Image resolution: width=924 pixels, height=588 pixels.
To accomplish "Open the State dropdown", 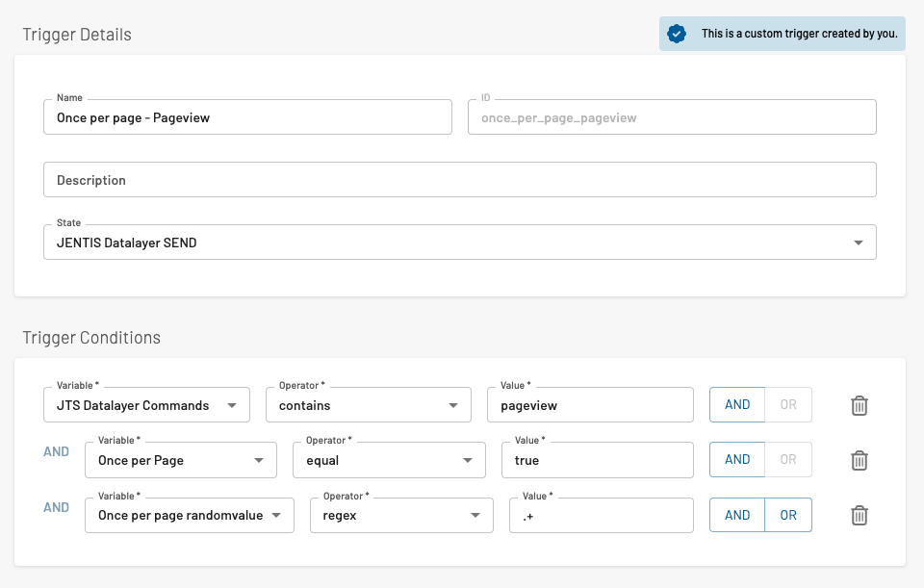I will 459,243.
